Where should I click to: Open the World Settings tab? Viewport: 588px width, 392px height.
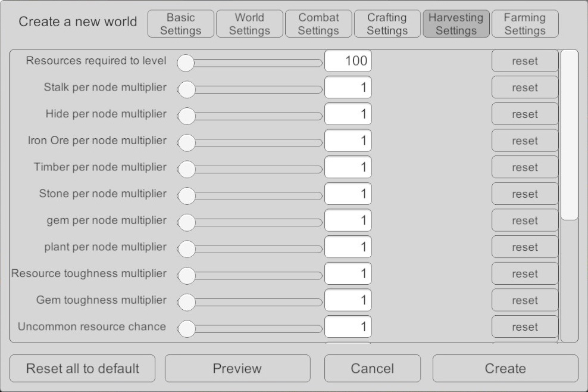coord(249,24)
